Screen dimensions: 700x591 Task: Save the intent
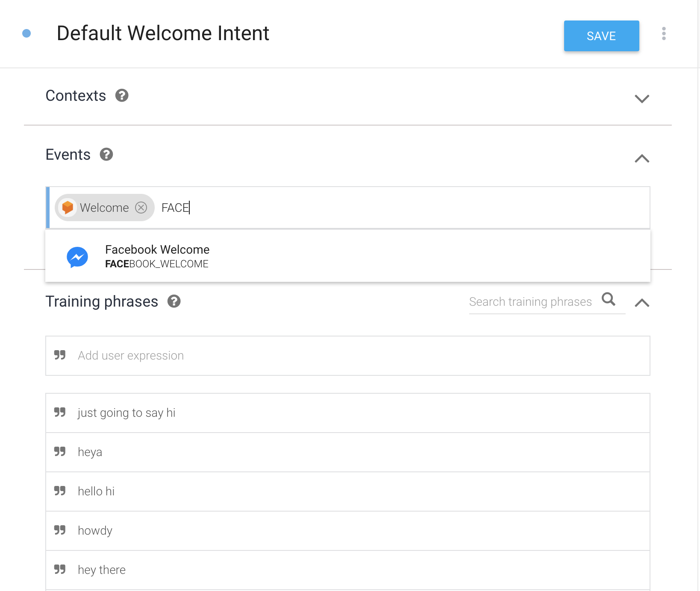pos(601,36)
